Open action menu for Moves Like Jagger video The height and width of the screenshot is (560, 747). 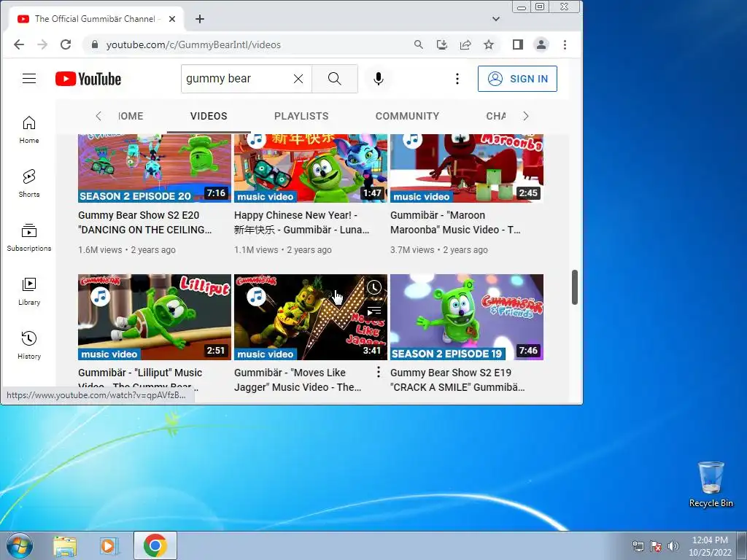pyautogui.click(x=379, y=372)
